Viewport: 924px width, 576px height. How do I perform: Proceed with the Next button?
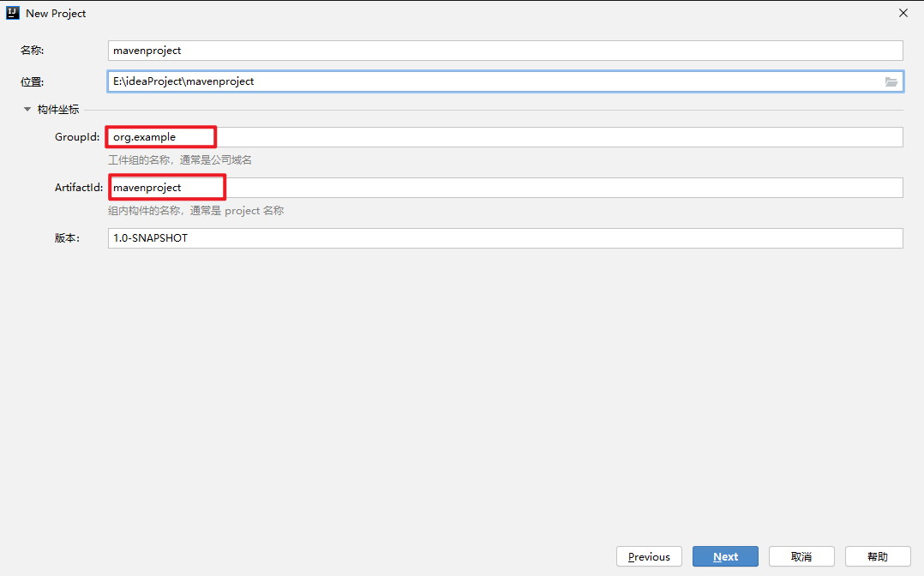coord(725,556)
